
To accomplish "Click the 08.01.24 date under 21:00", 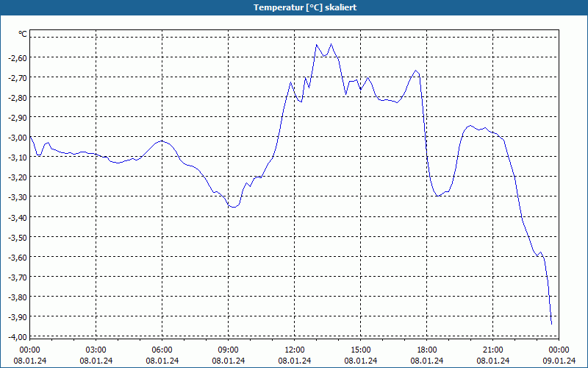I will 492,361.
